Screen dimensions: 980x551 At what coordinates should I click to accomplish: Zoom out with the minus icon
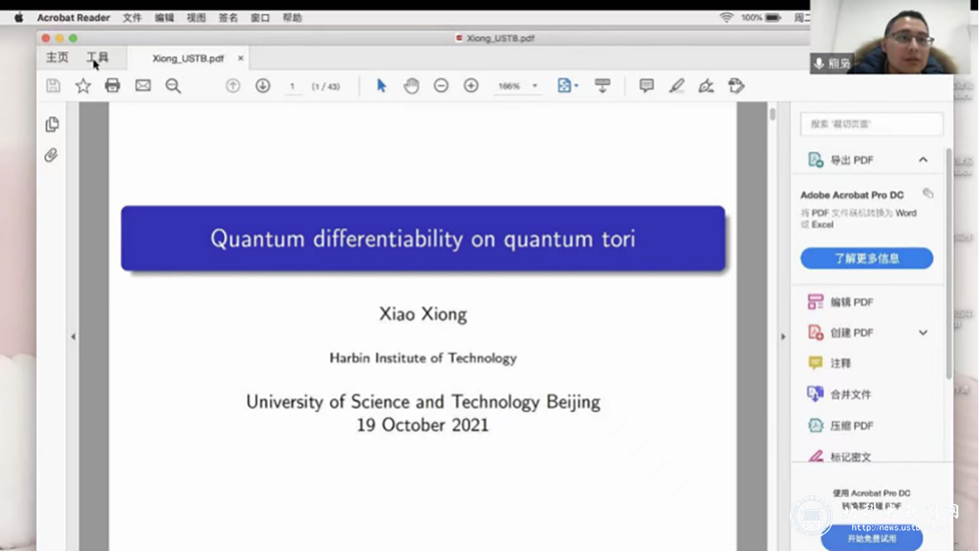[x=441, y=86]
